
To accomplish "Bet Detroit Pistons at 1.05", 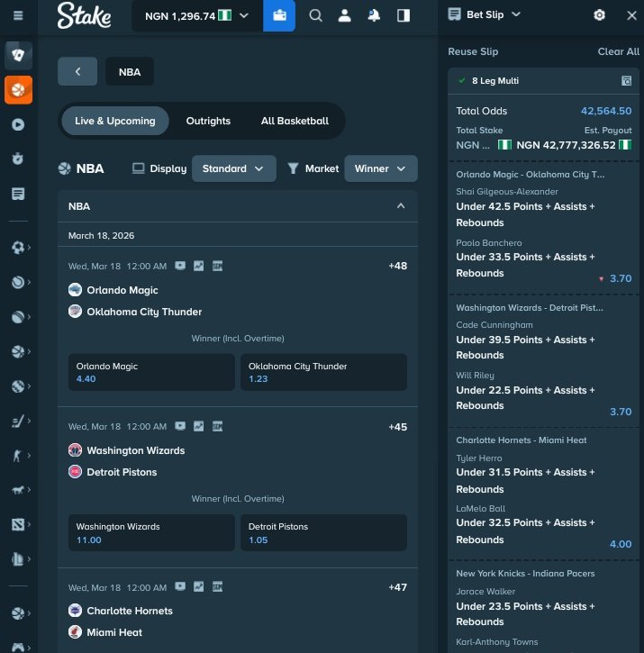I will pos(323,532).
